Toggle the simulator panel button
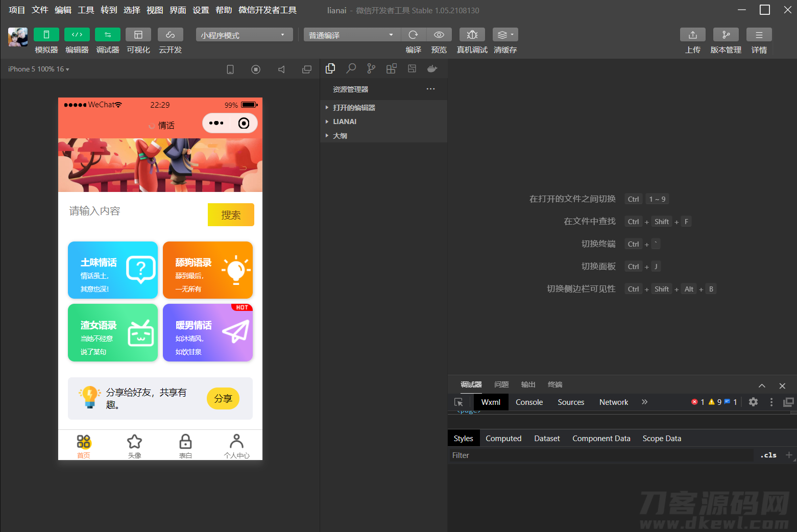The image size is (797, 532). tap(46, 35)
